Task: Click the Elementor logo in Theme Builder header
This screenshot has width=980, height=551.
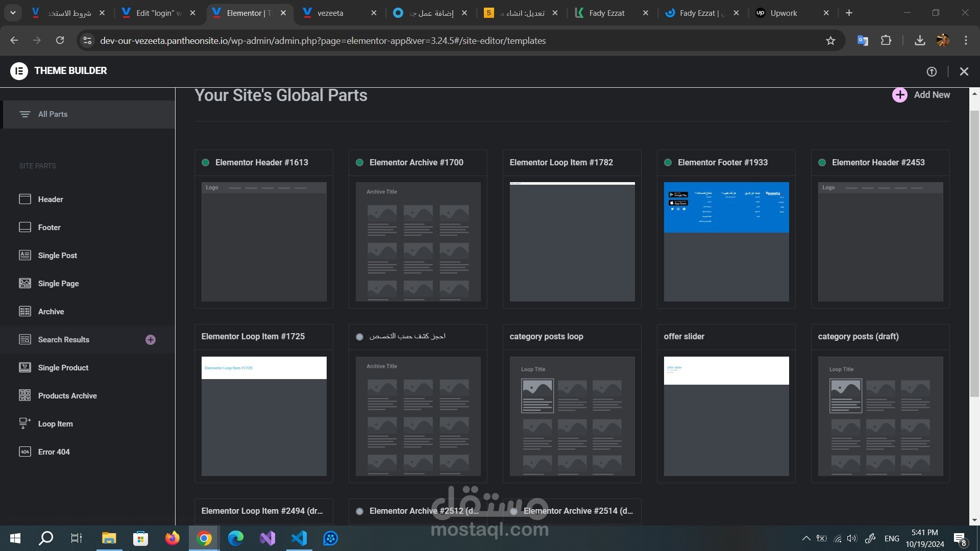Action: click(19, 71)
